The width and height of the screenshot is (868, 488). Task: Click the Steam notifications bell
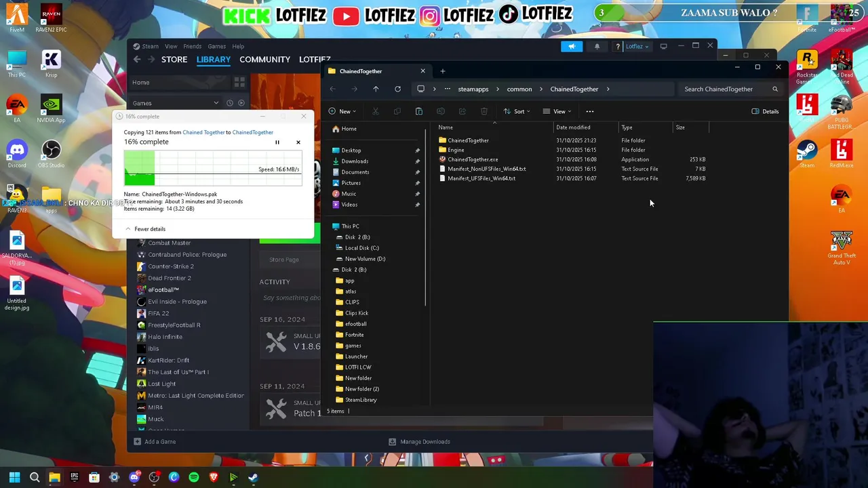(597, 47)
